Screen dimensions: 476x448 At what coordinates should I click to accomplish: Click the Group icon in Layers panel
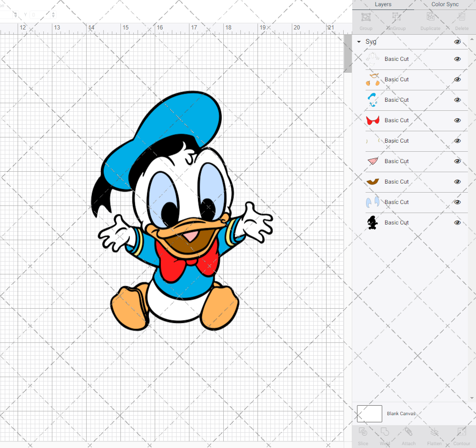(x=366, y=17)
